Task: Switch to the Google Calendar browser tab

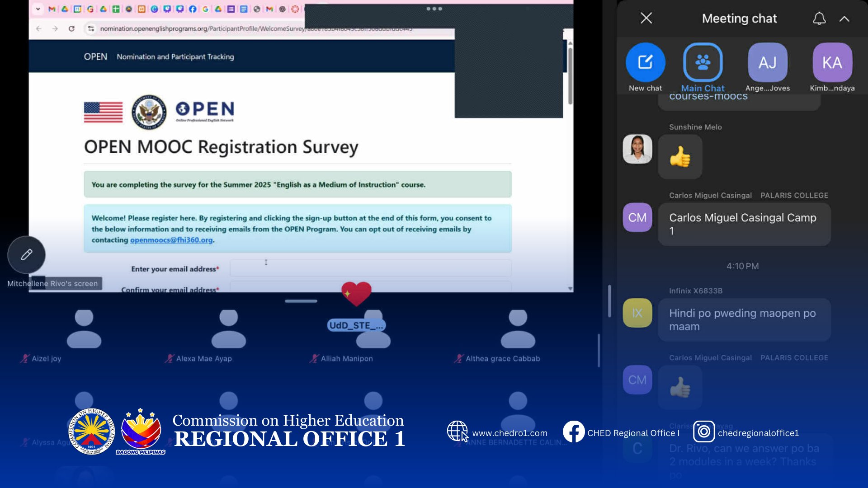Action: (77, 9)
